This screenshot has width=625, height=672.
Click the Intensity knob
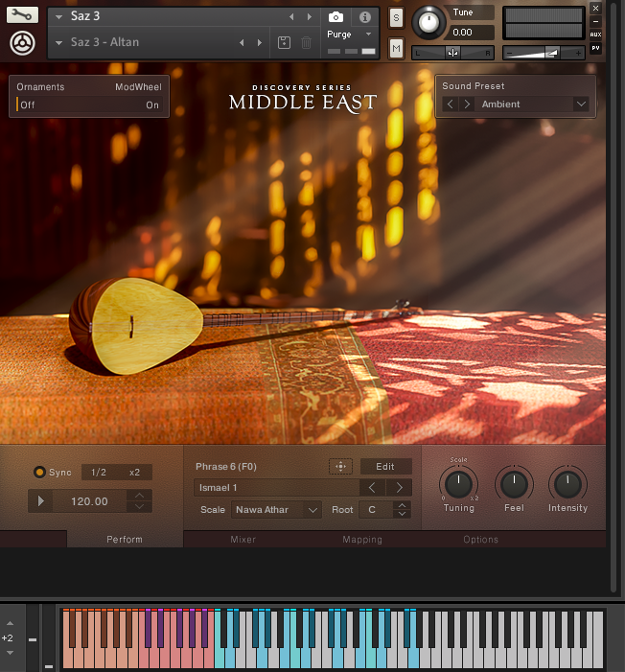click(x=567, y=484)
